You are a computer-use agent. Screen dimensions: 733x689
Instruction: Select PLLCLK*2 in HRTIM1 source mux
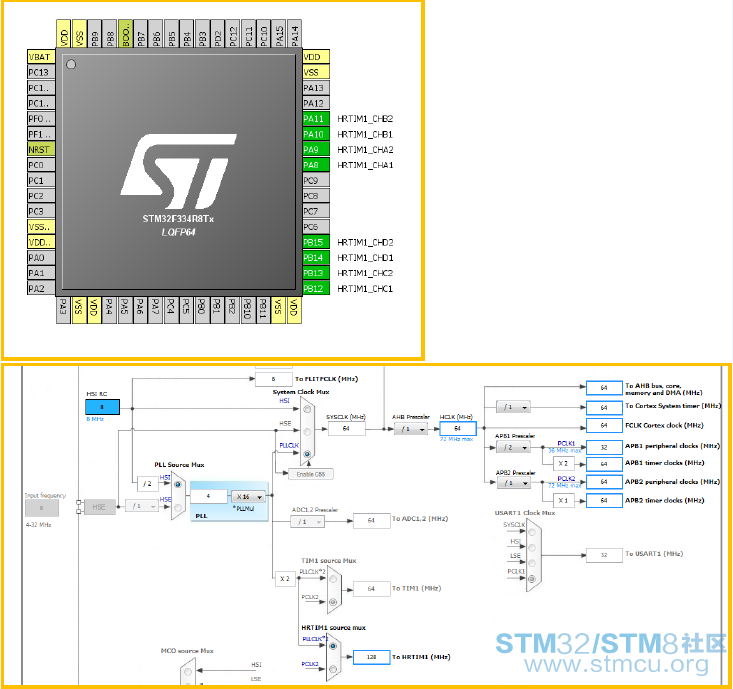333,646
